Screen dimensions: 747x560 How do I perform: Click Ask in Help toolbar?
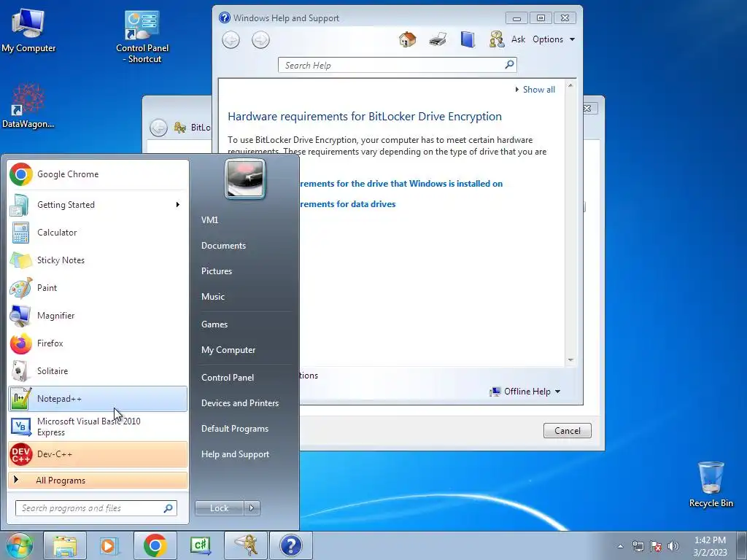click(519, 39)
